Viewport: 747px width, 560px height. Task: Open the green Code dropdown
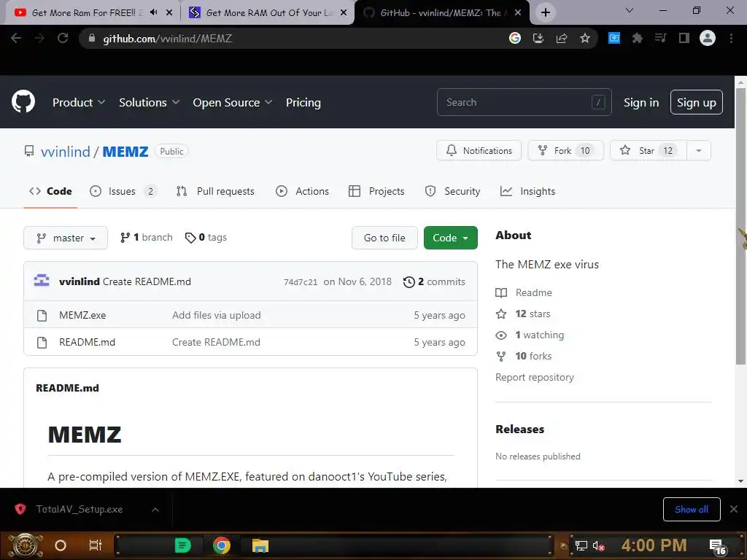(x=450, y=238)
